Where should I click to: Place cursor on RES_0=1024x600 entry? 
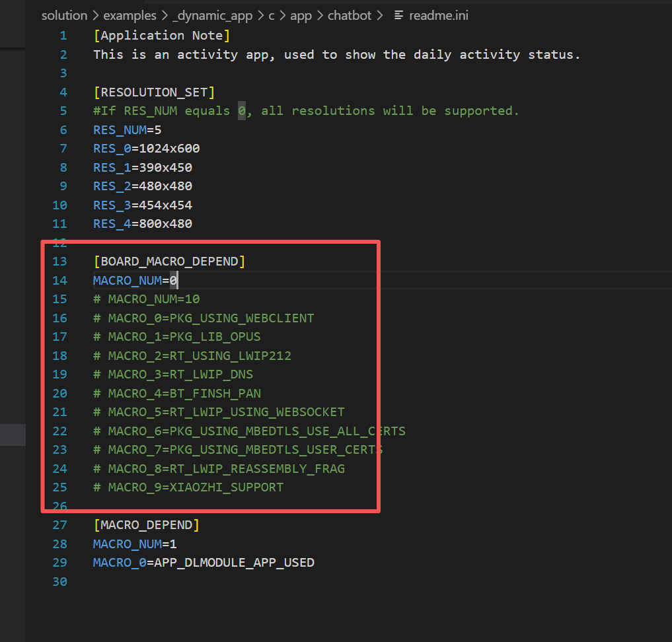[x=146, y=149]
